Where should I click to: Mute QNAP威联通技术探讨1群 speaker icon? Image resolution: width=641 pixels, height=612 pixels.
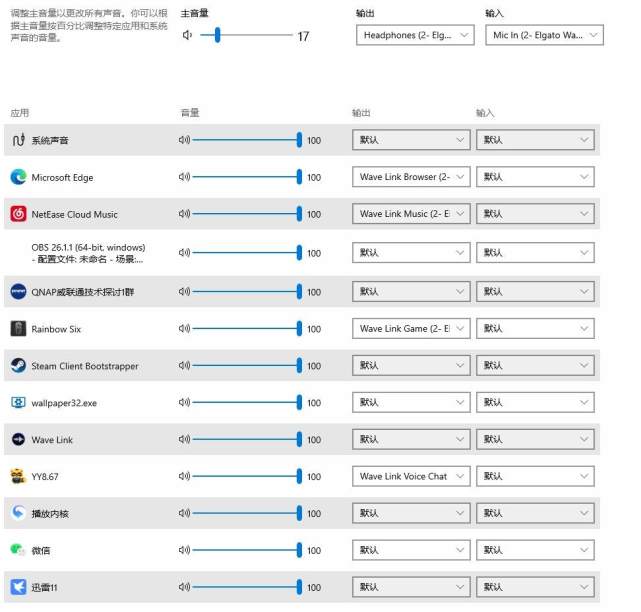pyautogui.click(x=184, y=291)
